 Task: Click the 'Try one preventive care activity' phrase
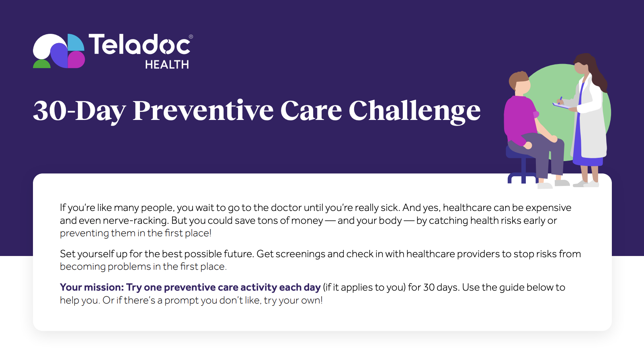pyautogui.click(x=201, y=287)
